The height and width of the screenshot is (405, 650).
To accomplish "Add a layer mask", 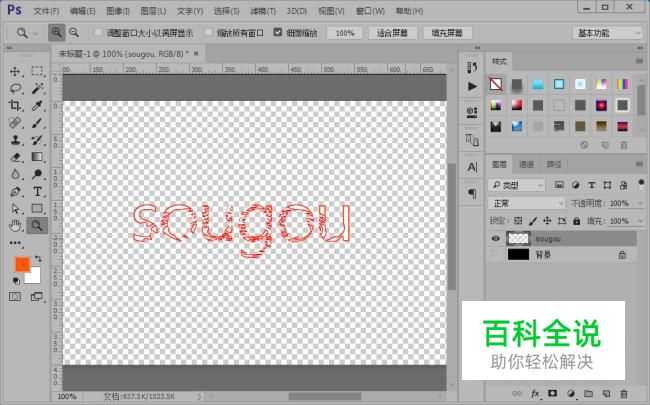I will coord(552,393).
